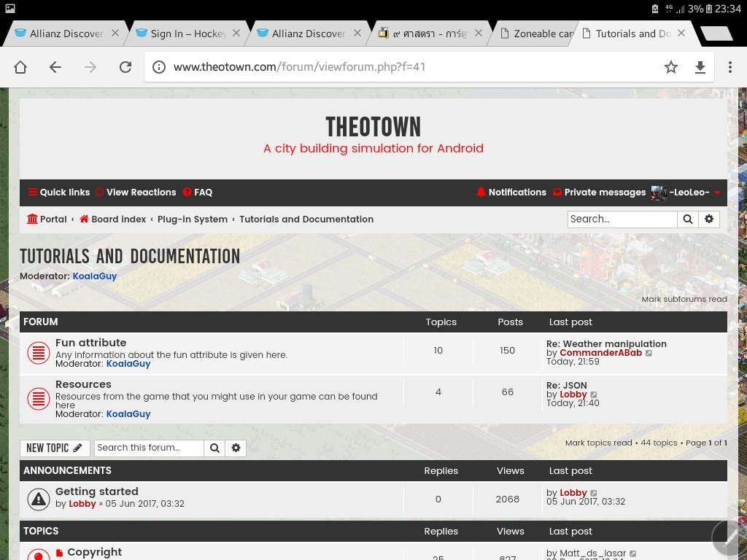Close the first Allianz Discover tab

(115, 34)
